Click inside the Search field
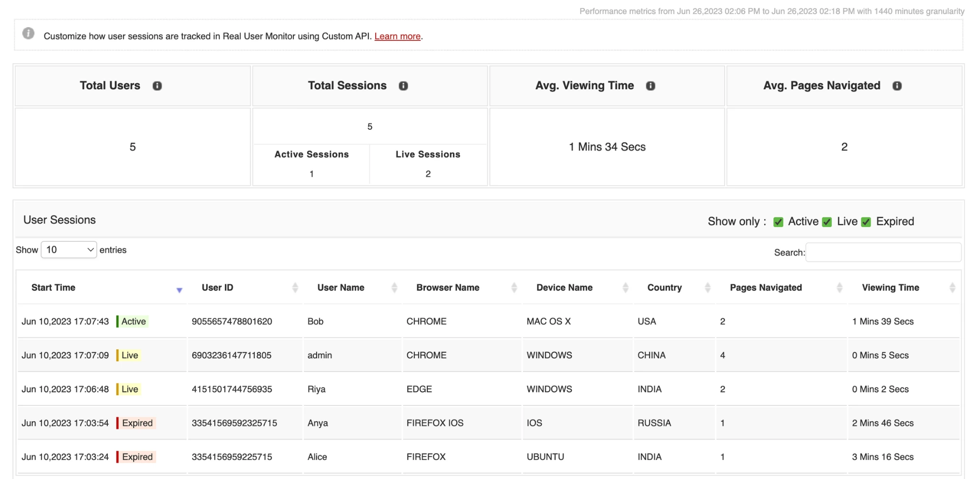 point(883,252)
